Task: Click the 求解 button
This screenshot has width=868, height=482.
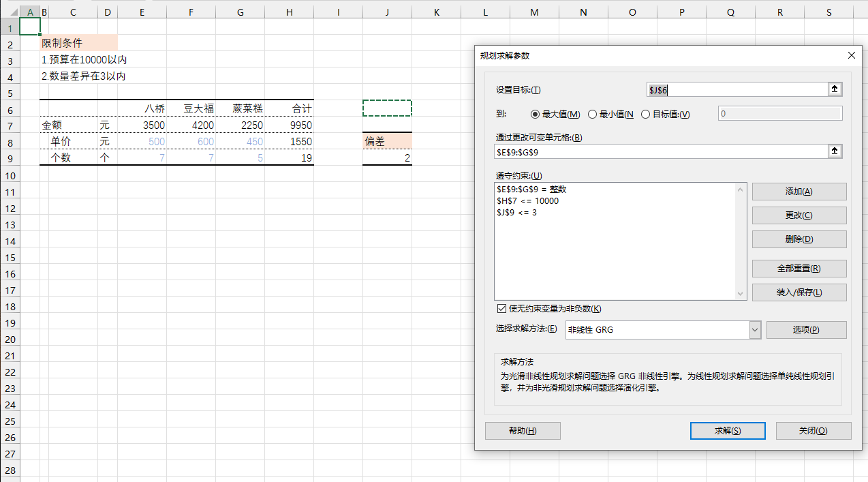Action: (x=727, y=431)
